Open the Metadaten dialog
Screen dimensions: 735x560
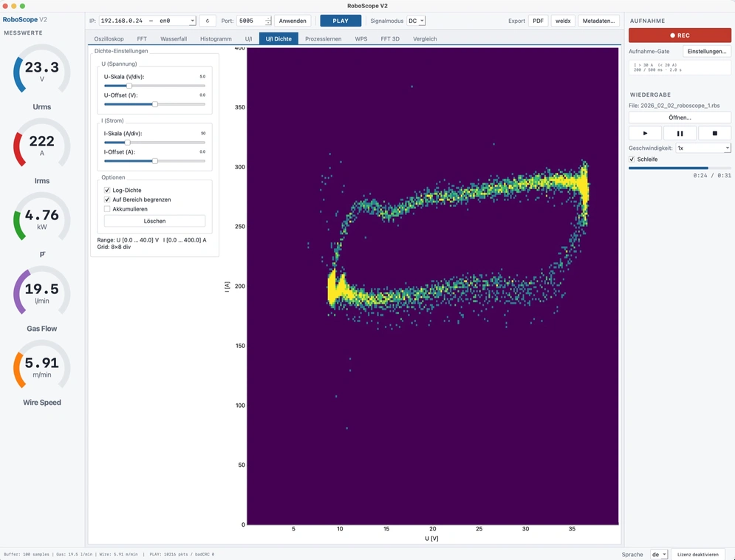598,21
